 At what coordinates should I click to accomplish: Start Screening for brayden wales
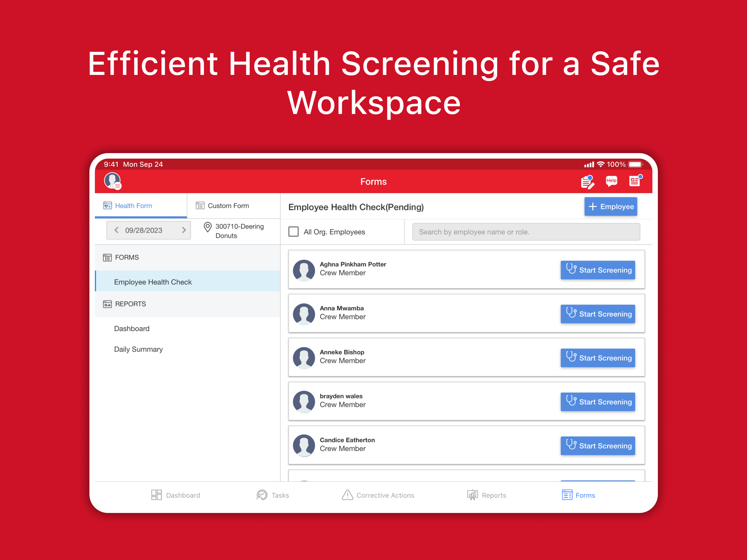tap(598, 402)
